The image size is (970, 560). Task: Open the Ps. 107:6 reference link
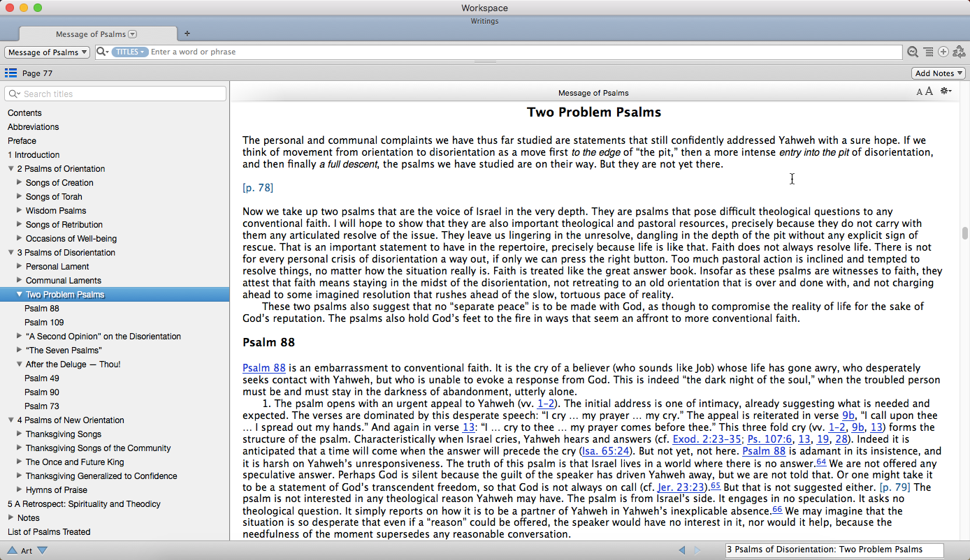pos(769,439)
